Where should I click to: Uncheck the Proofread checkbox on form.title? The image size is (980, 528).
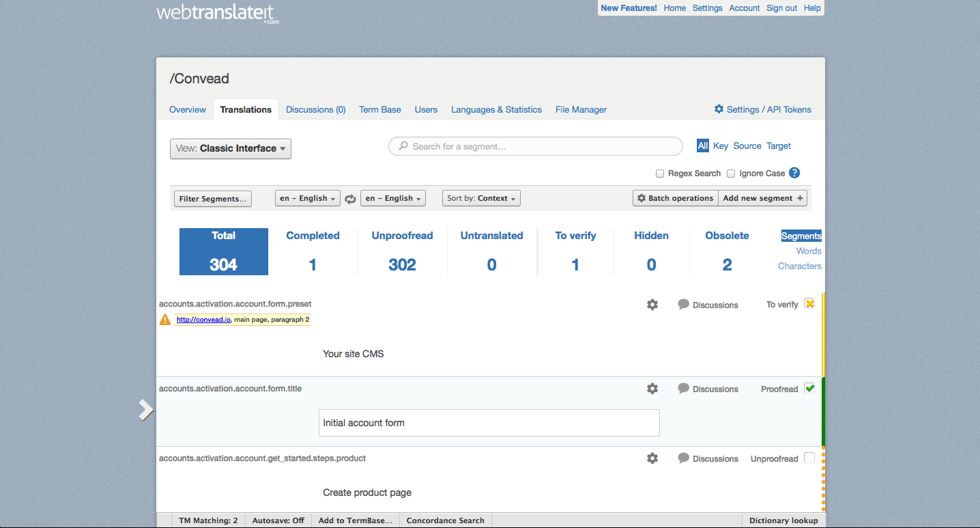point(809,389)
